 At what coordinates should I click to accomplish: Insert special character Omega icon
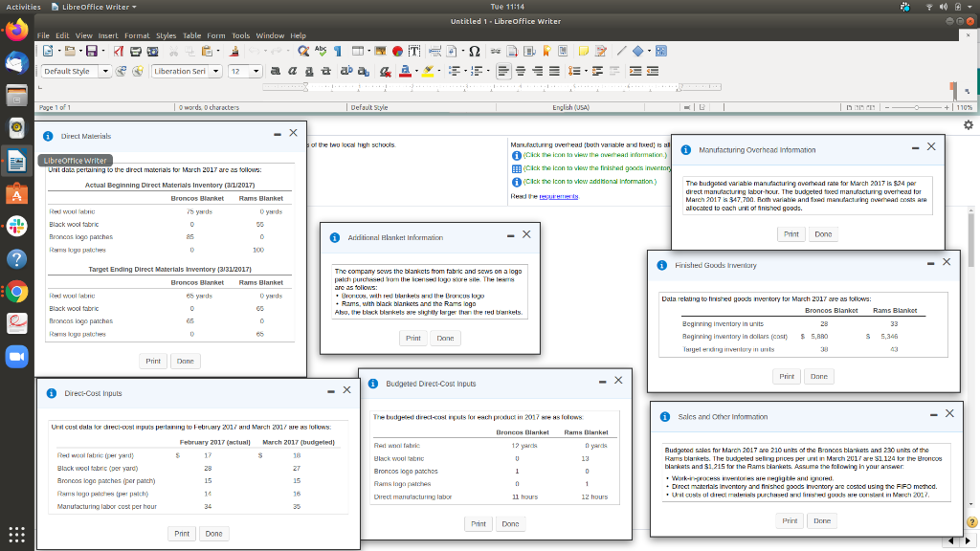click(475, 52)
